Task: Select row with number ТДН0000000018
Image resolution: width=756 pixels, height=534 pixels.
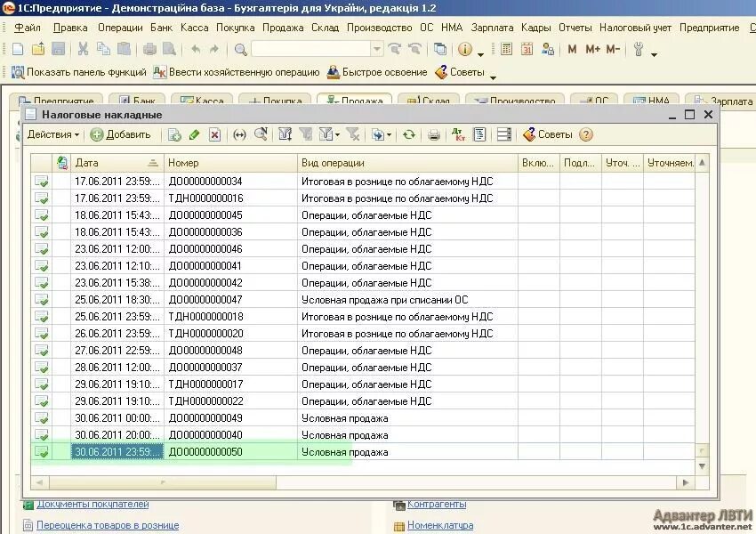Action: (363, 317)
